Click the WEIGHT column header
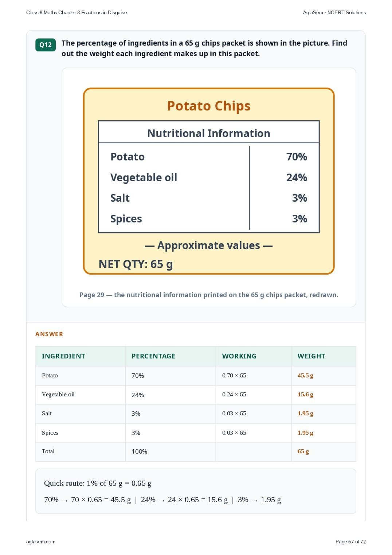392x555 pixels. pos(311,356)
